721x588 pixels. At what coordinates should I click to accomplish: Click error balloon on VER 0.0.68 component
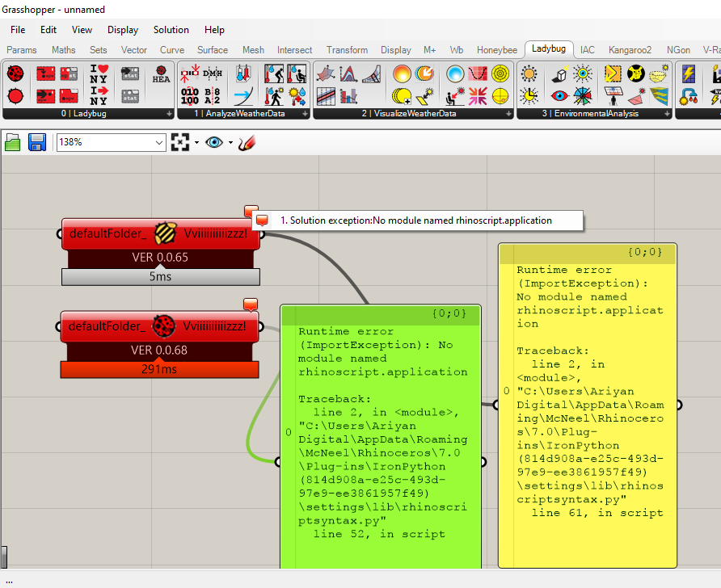(x=250, y=304)
